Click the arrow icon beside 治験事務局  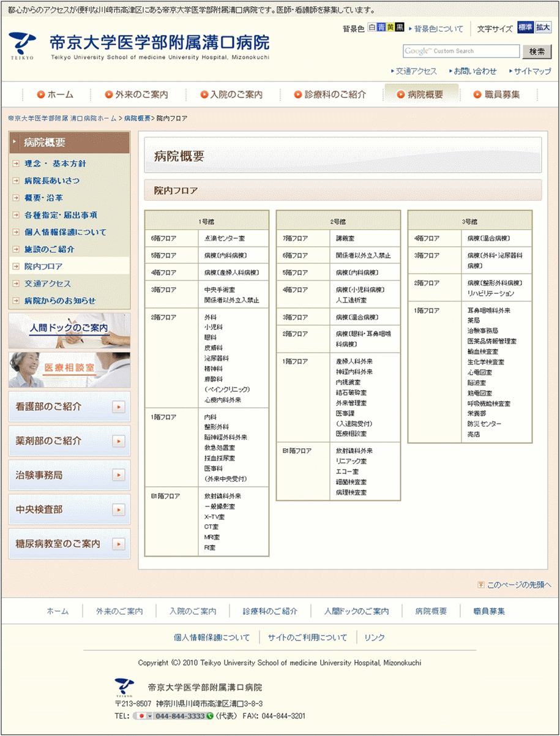coord(119,475)
